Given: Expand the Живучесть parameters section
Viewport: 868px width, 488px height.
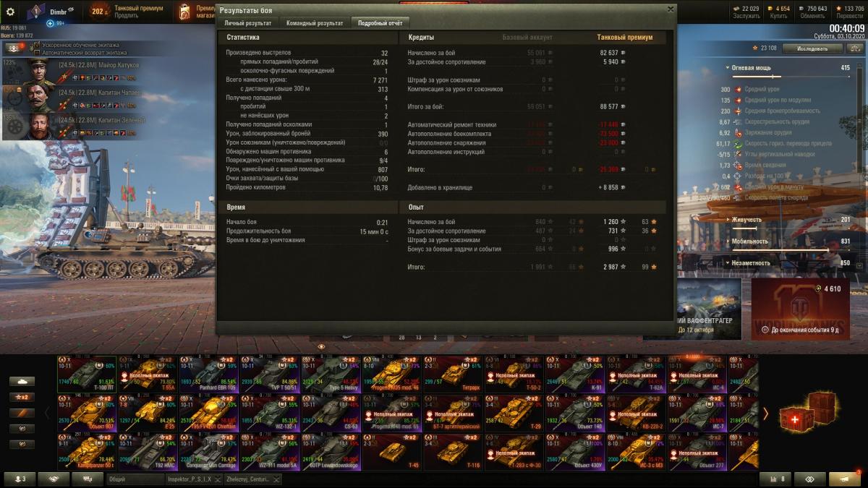Looking at the screenshot, I should [x=728, y=220].
